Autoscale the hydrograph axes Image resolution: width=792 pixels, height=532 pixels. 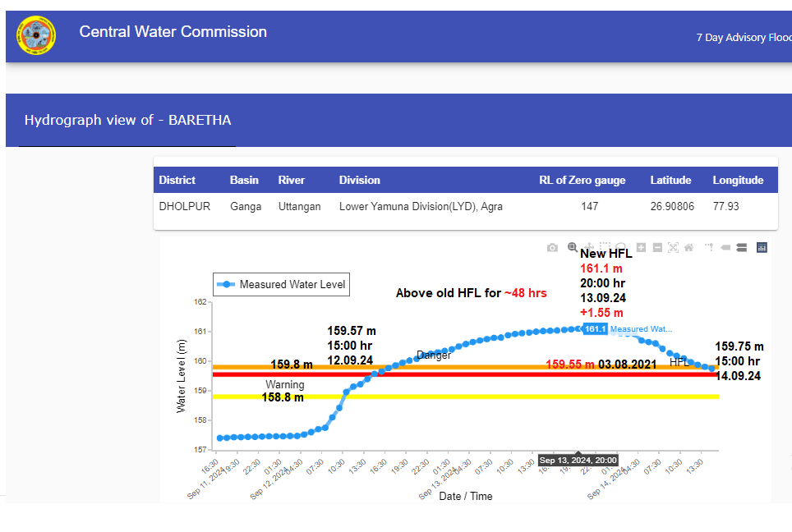[x=674, y=248]
